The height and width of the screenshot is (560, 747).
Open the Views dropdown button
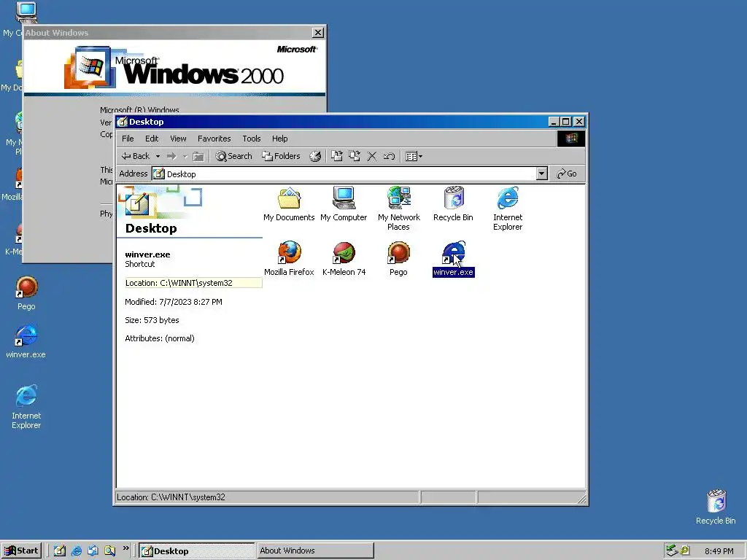[414, 156]
